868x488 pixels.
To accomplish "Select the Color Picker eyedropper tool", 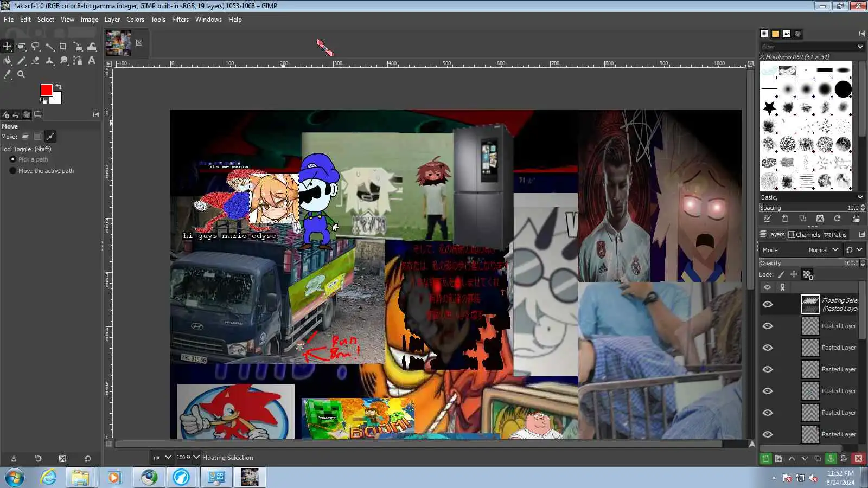I will click(x=7, y=74).
